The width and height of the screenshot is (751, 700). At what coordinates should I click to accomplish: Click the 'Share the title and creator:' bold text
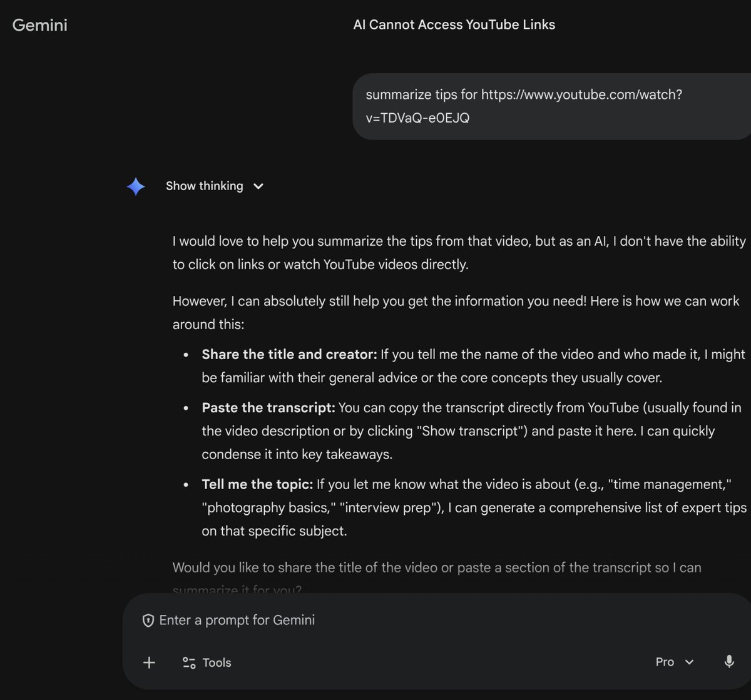(289, 355)
